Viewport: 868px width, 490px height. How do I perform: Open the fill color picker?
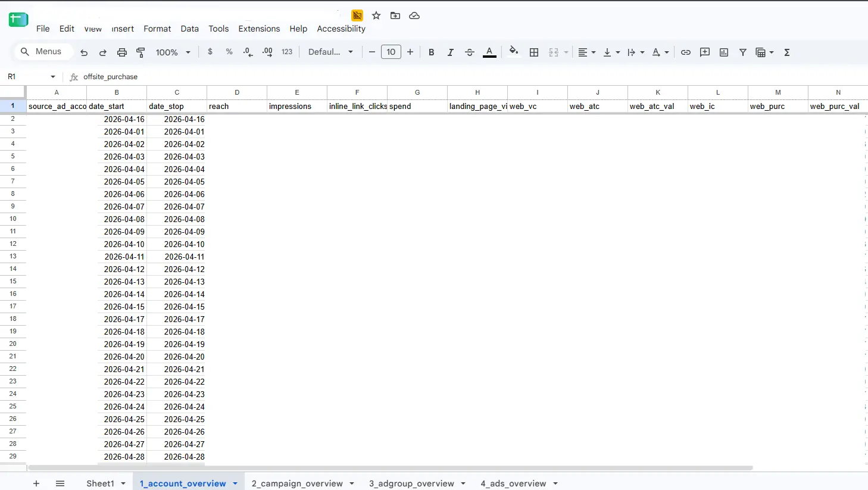(514, 51)
